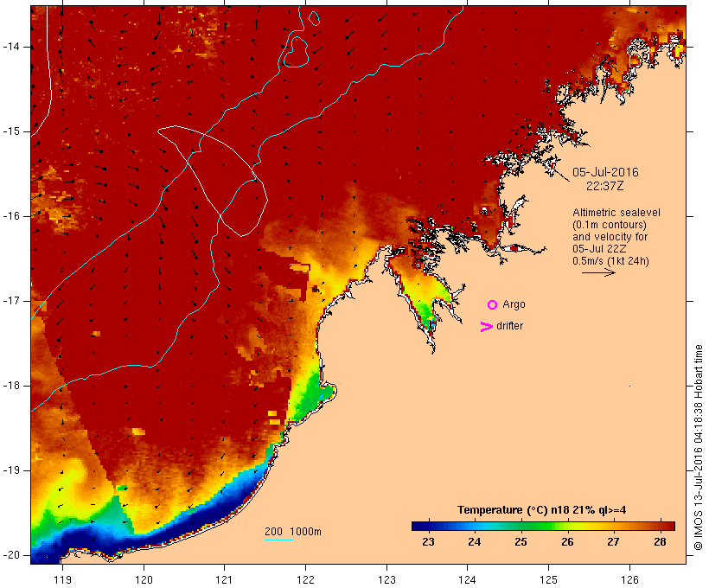Click the 'drifter' legend label
This screenshot has height=588, width=709.
pyautogui.click(x=509, y=326)
